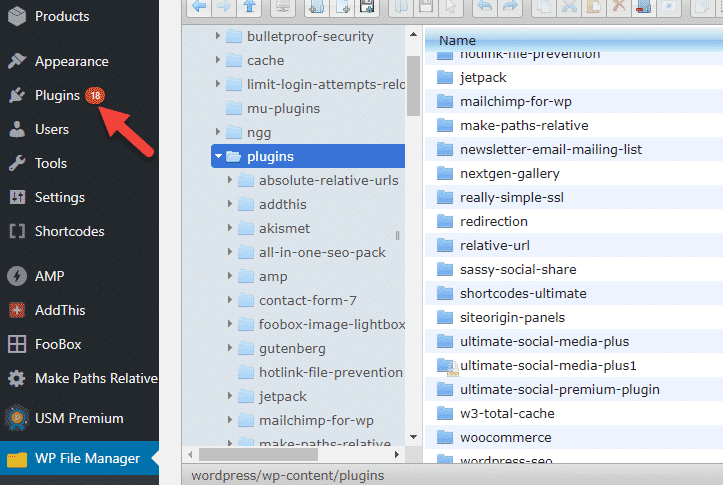This screenshot has height=485, width=723.
Task: Click the undo arrow in the toolbar
Action: [x=485, y=6]
